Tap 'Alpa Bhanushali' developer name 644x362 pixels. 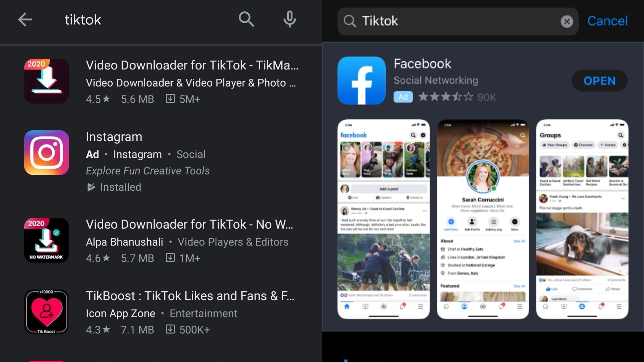(x=124, y=242)
